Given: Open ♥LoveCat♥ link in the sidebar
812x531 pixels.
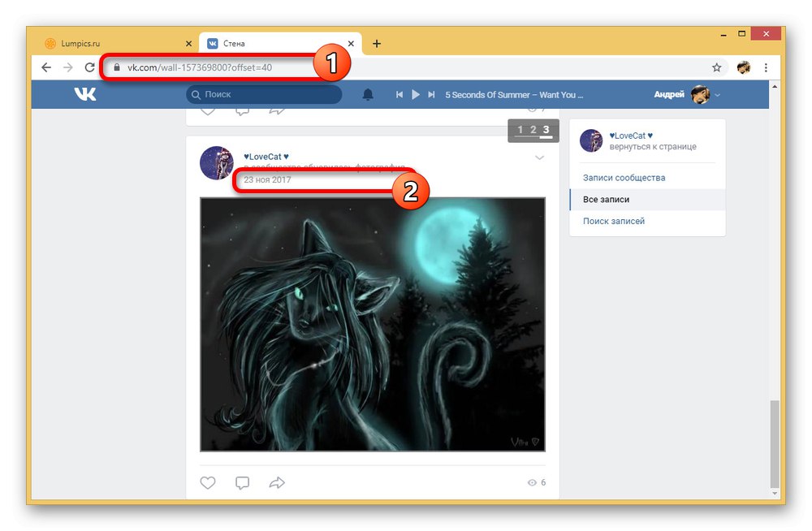Looking at the screenshot, I should click(x=631, y=136).
